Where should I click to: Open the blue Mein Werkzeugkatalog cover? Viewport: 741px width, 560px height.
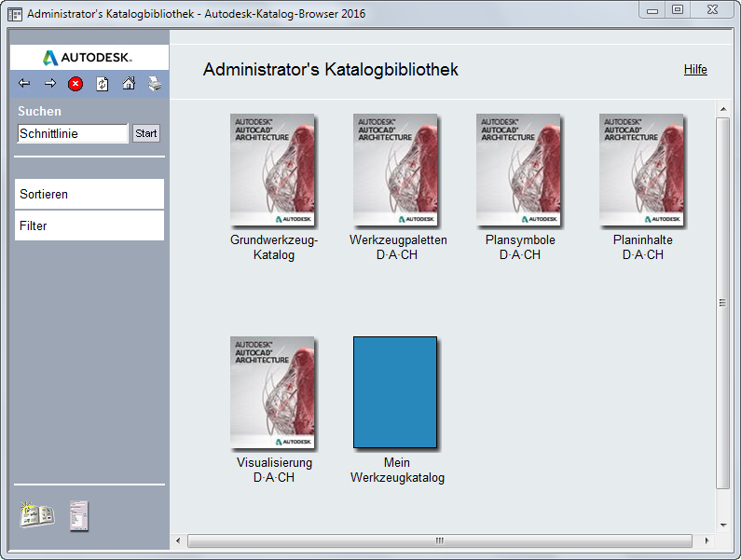(x=395, y=392)
